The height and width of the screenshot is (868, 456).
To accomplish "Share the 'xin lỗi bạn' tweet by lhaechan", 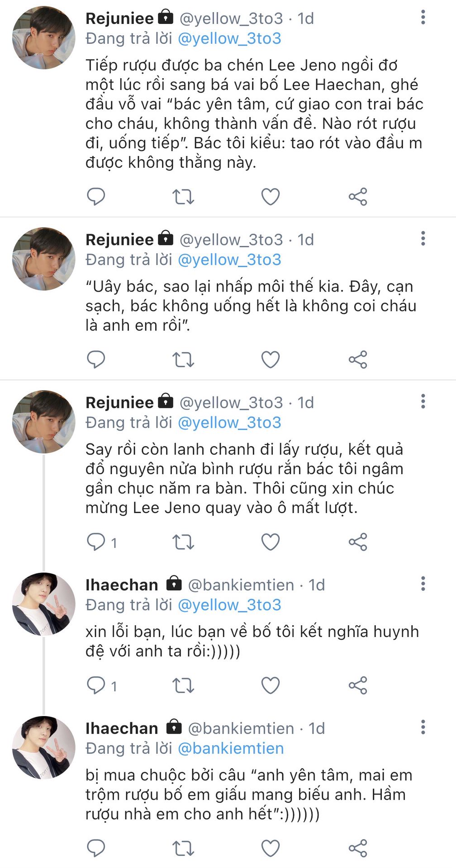I will point(358,685).
